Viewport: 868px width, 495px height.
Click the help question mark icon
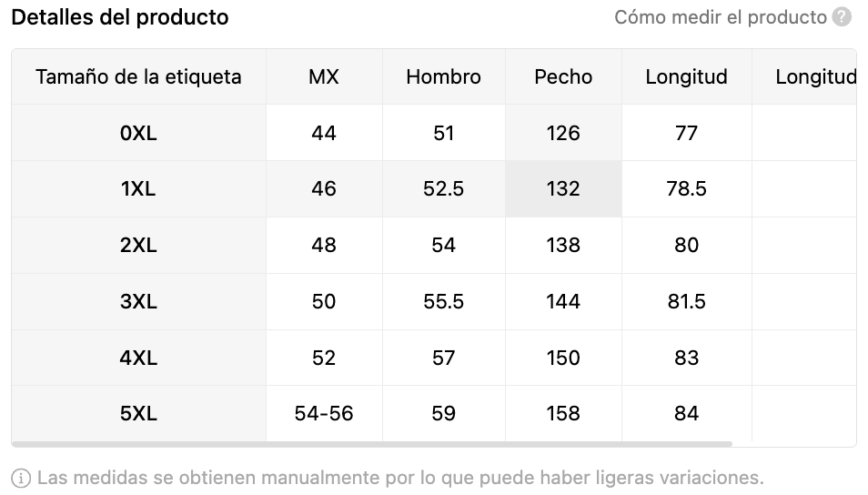click(x=842, y=17)
